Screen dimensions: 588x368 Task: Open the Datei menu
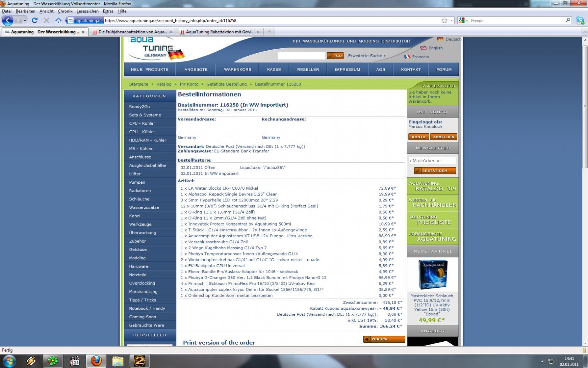pos(7,11)
